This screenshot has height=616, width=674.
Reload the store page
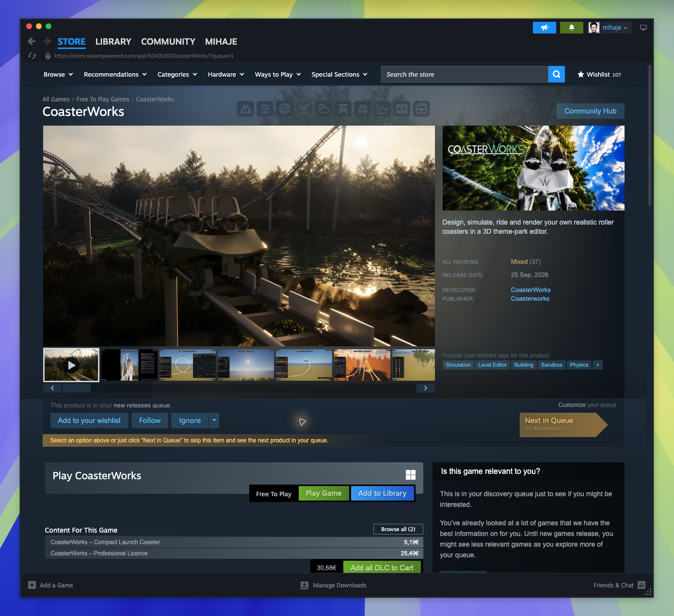tap(32, 56)
